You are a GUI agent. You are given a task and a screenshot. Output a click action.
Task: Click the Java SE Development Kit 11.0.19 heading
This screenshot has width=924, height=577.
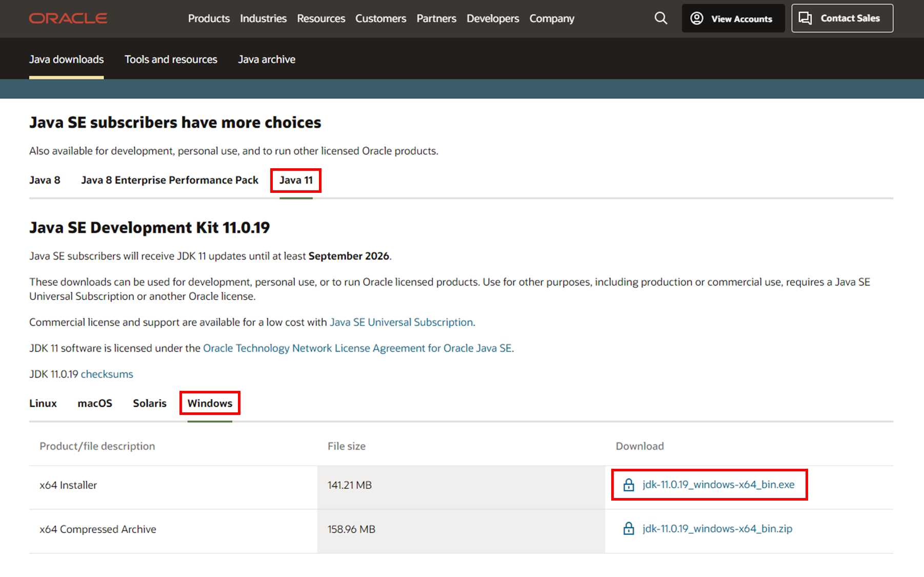click(149, 227)
